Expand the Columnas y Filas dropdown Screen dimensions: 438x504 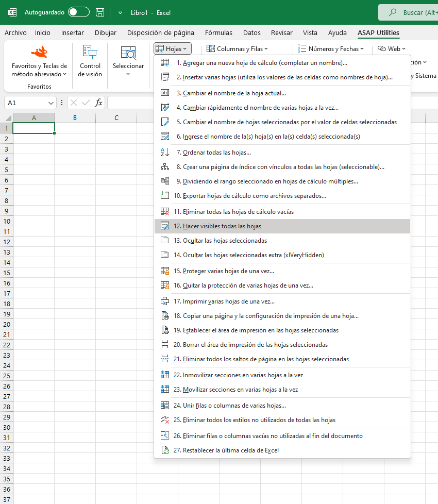[237, 49]
